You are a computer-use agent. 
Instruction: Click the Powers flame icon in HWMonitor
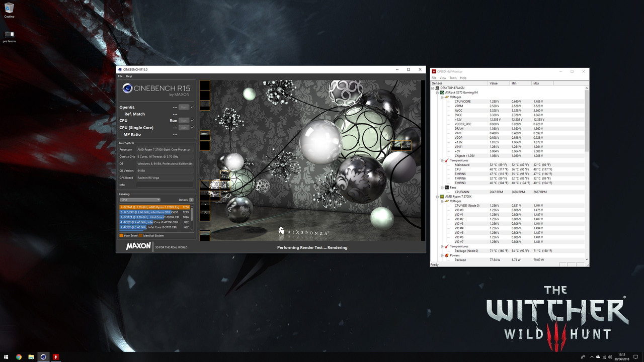pyautogui.click(x=446, y=255)
